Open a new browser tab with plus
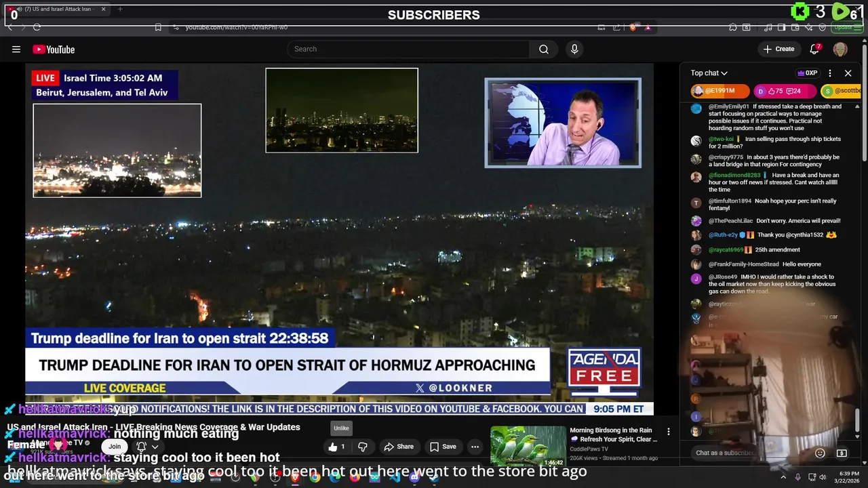The height and width of the screenshot is (488, 868). click(120, 9)
